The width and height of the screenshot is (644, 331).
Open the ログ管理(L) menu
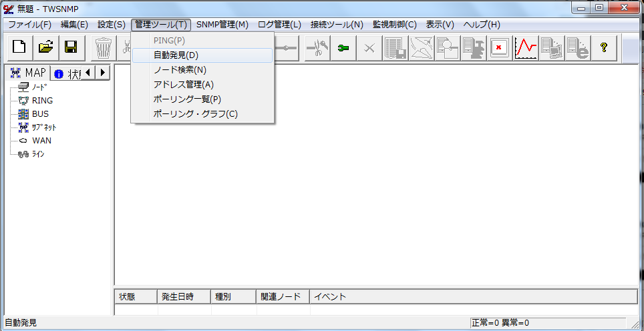tap(279, 25)
